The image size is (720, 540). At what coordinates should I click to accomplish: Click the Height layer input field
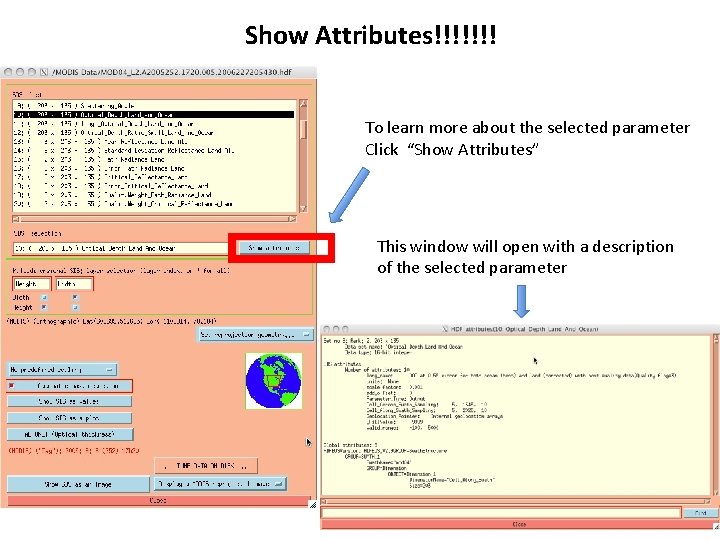[x=31, y=284]
